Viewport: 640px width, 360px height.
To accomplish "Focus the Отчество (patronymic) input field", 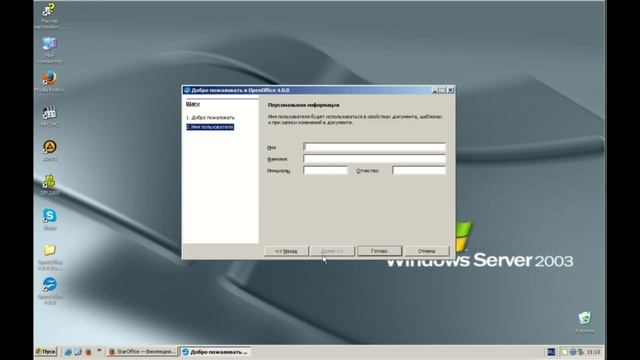I will tap(419, 171).
